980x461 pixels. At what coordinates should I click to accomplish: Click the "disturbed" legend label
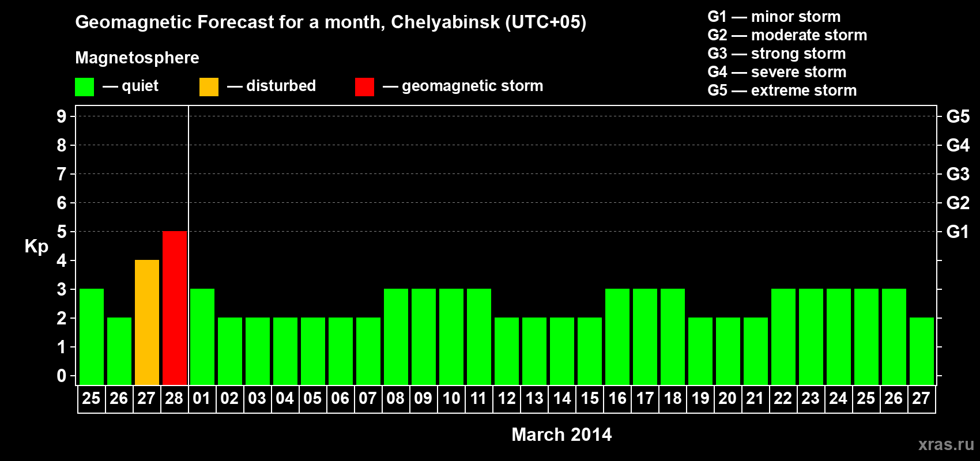pos(281,86)
